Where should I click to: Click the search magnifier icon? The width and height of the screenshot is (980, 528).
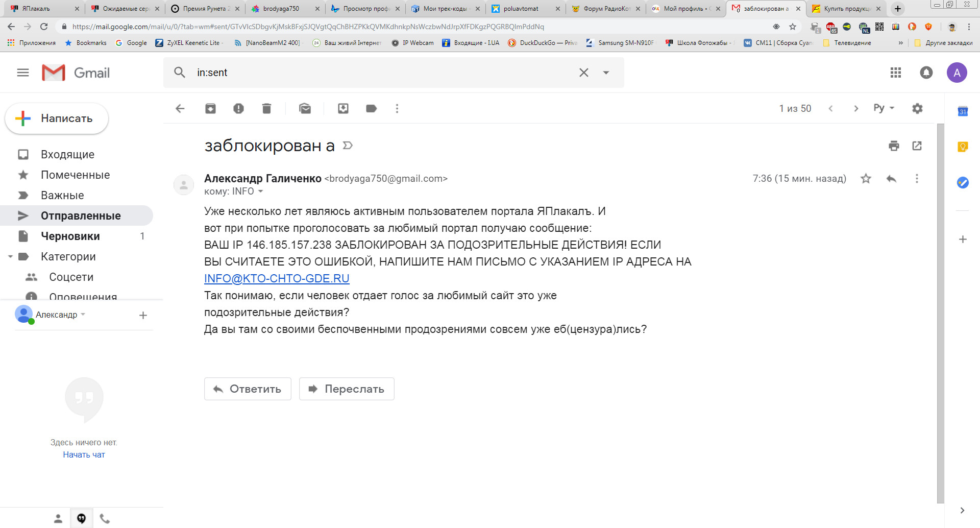tap(180, 73)
